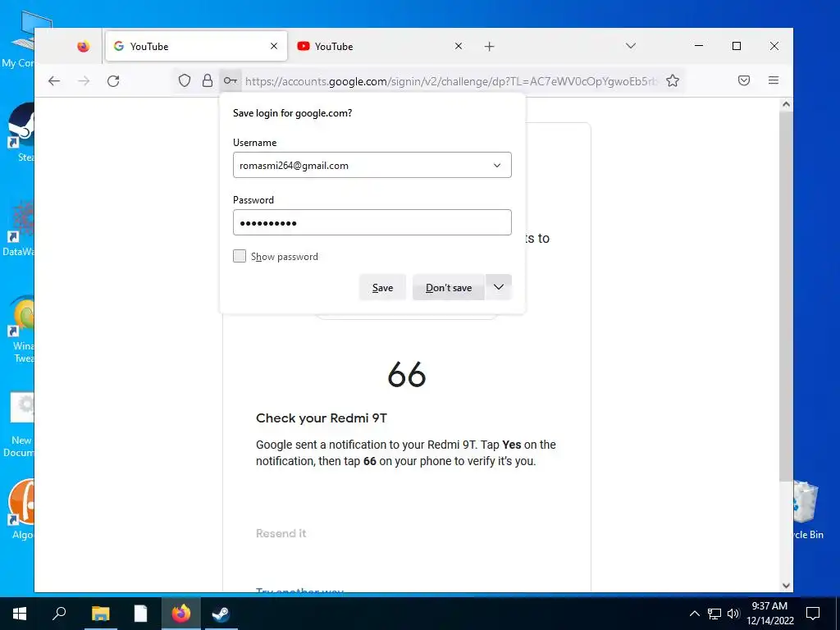Image resolution: width=840 pixels, height=630 pixels.
Task: Show hidden system tray icons
Action: (x=694, y=614)
